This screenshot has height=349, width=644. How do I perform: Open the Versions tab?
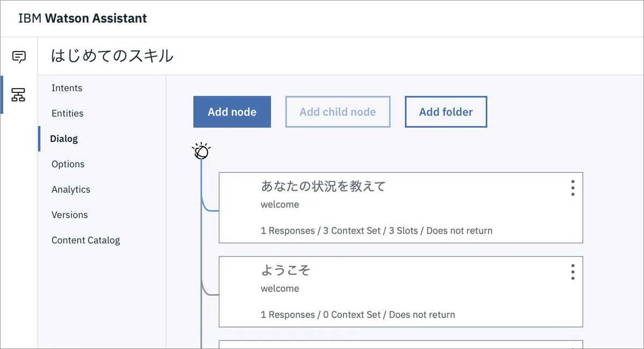point(70,215)
